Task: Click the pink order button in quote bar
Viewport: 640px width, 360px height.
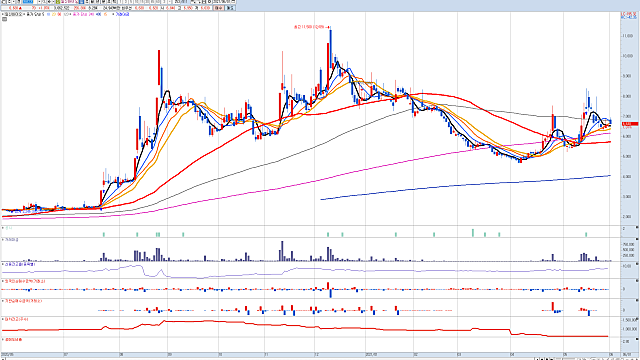Action: 219,8
